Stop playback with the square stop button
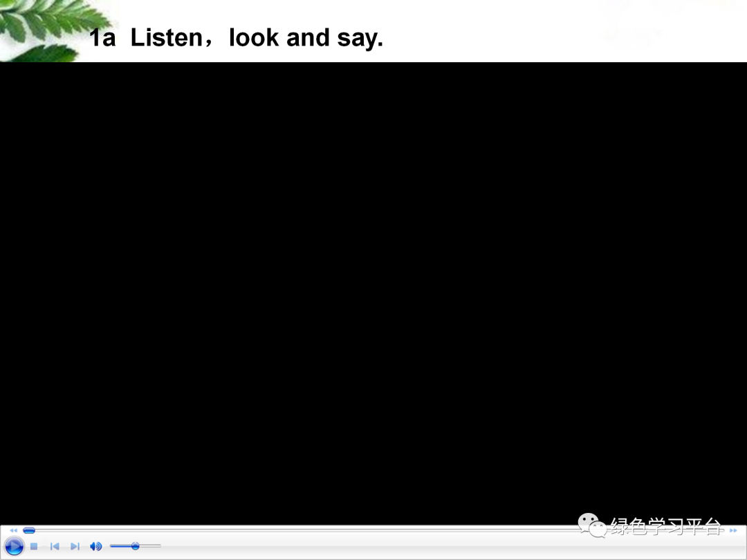This screenshot has height=560, width=747. tap(34, 546)
